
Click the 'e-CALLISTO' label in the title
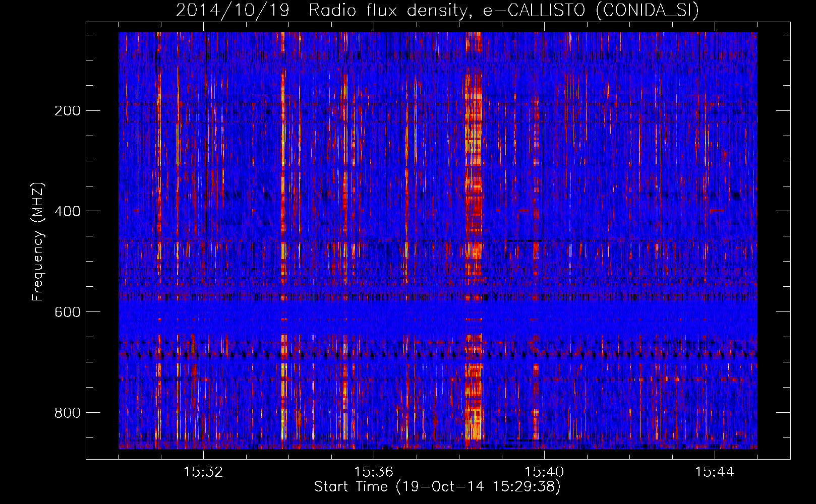(534, 10)
